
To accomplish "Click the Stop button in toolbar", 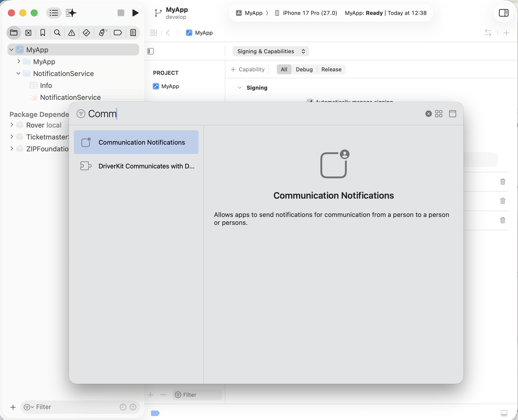I will pyautogui.click(x=121, y=13).
